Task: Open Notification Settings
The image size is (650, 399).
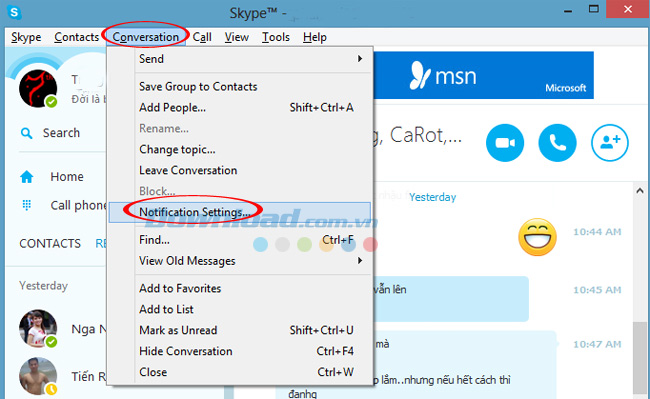Action: [240, 212]
